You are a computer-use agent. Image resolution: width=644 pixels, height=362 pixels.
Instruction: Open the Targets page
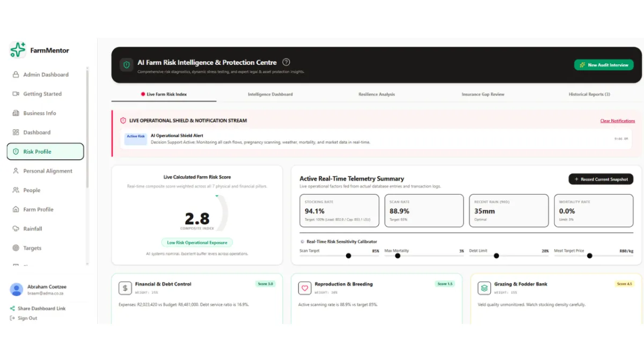pyautogui.click(x=45, y=248)
